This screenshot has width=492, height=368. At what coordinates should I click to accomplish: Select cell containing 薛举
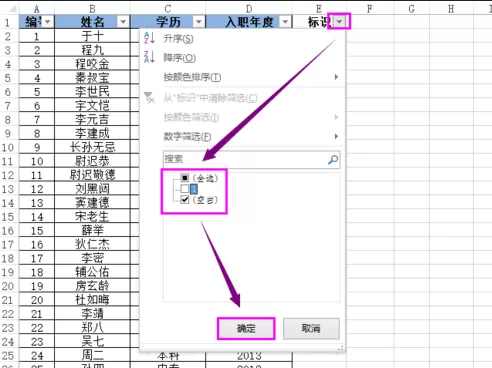tap(92, 231)
